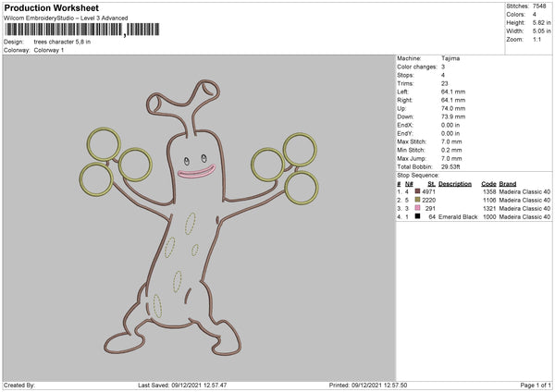
Task: Click the design name 'trees character 5,8 in'
Action: [x=62, y=42]
